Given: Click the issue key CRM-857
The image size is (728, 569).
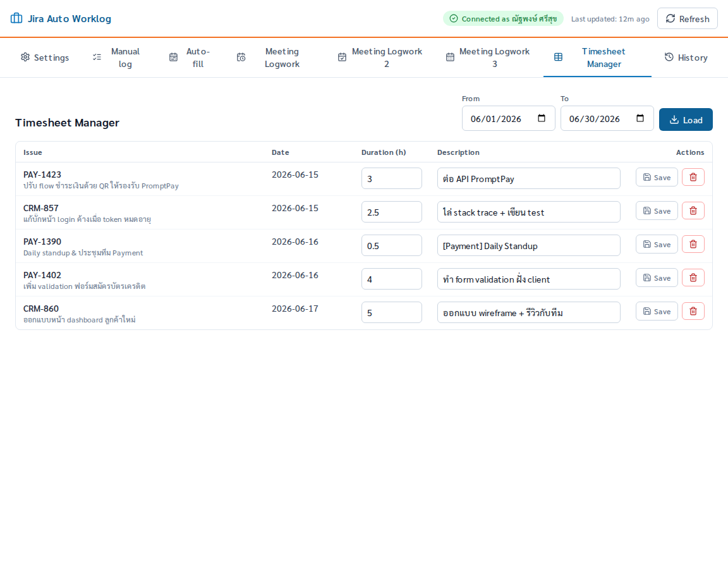Looking at the screenshot, I should [41, 208].
